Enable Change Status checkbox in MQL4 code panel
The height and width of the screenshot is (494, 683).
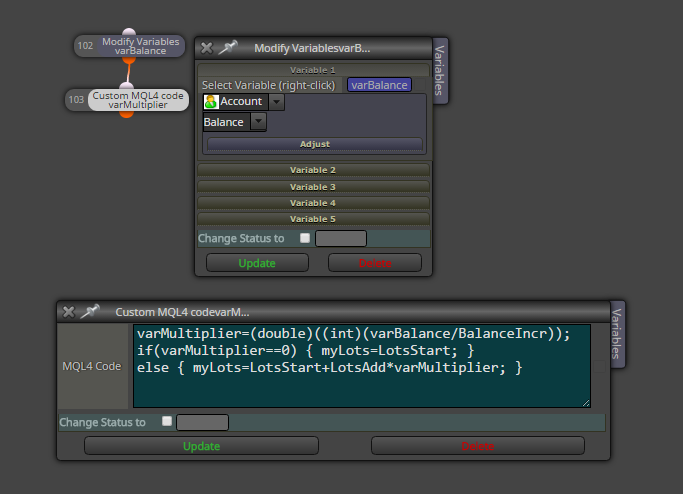(x=167, y=421)
